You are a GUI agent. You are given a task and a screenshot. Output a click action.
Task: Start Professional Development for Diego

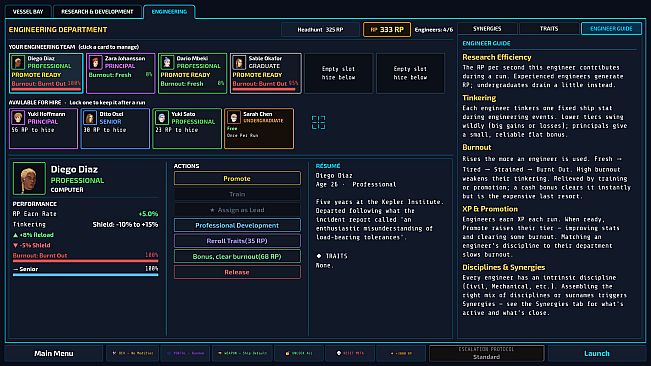pyautogui.click(x=237, y=225)
